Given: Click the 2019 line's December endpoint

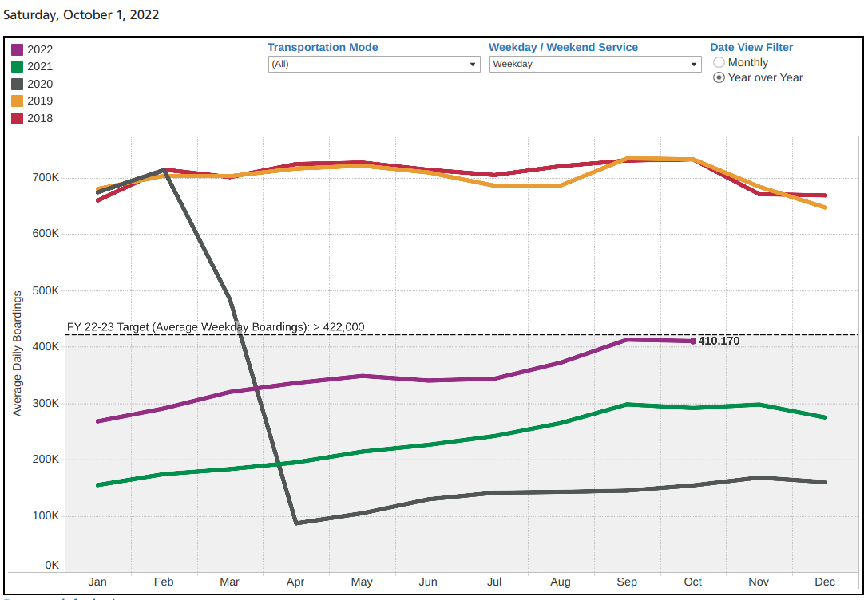Looking at the screenshot, I should 824,207.
